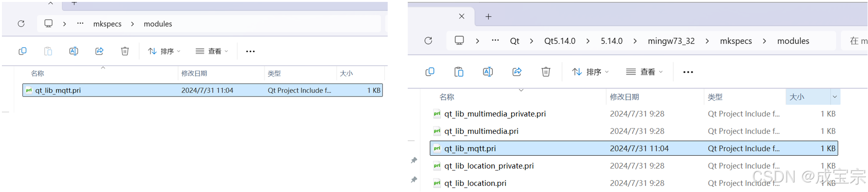868x192 pixels.
Task: Add a new tab in right window
Action: pyautogui.click(x=488, y=17)
